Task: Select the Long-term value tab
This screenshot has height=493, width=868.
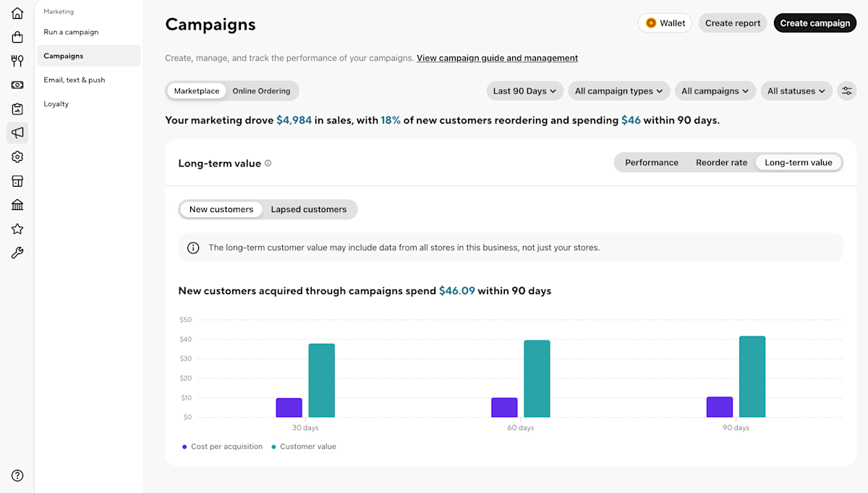Action: (x=799, y=162)
